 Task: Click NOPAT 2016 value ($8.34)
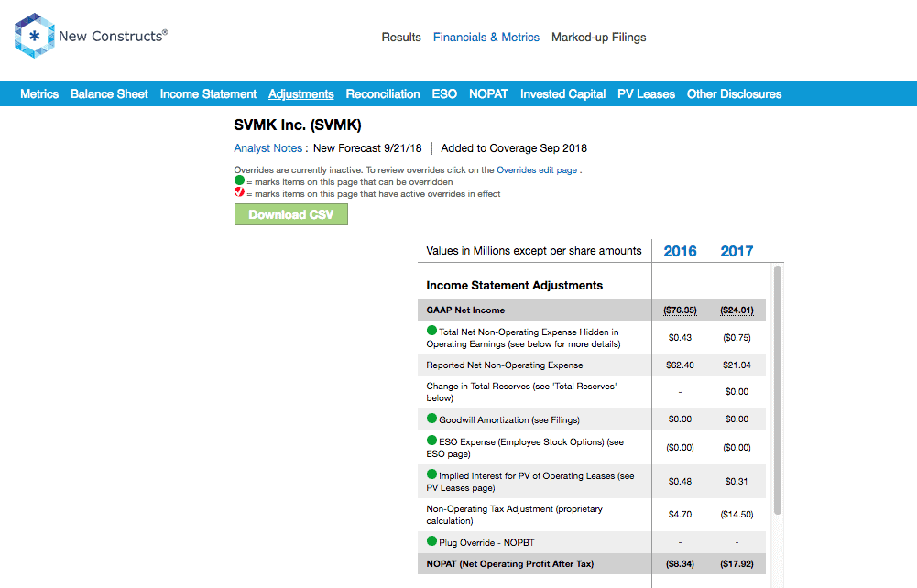click(x=680, y=564)
